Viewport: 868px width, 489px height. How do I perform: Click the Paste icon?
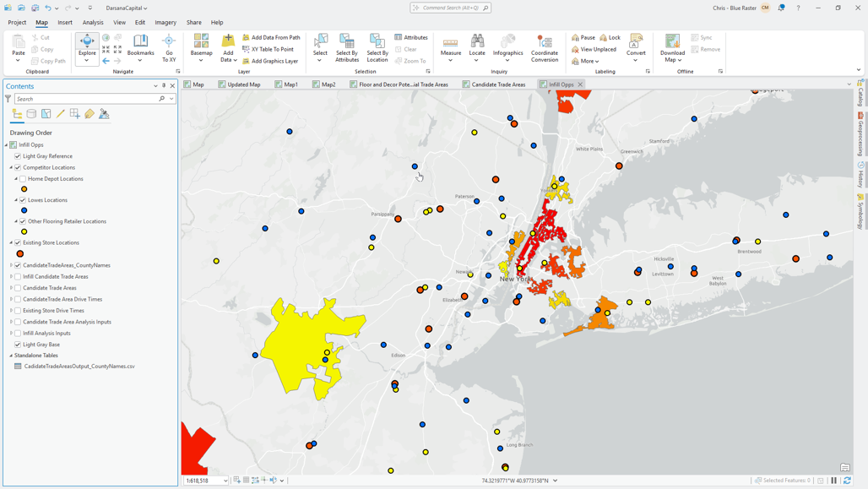[x=19, y=41]
